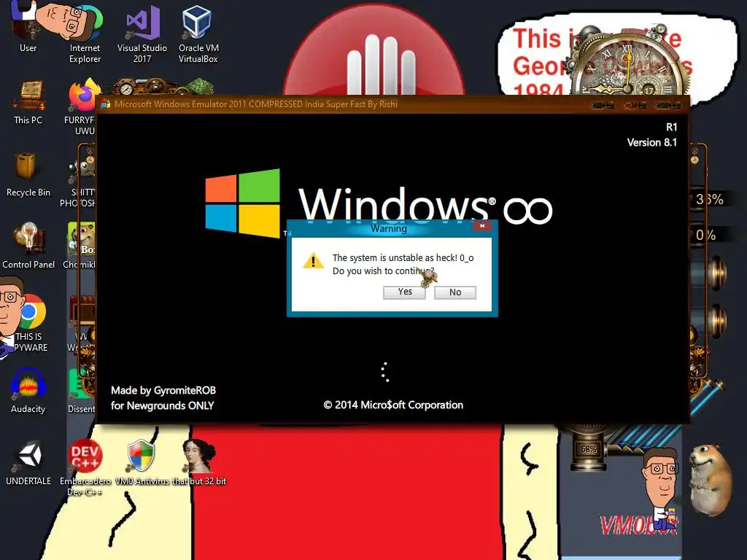Select the 'that but 32 bit' portrait icon
The height and width of the screenshot is (560, 747).
pyautogui.click(x=199, y=462)
